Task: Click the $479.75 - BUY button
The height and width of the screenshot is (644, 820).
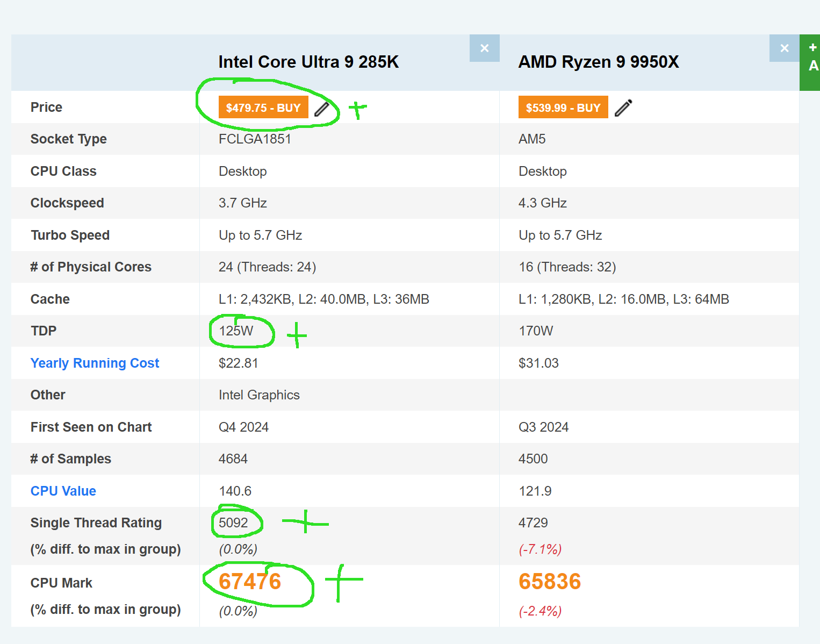Action: coord(263,108)
